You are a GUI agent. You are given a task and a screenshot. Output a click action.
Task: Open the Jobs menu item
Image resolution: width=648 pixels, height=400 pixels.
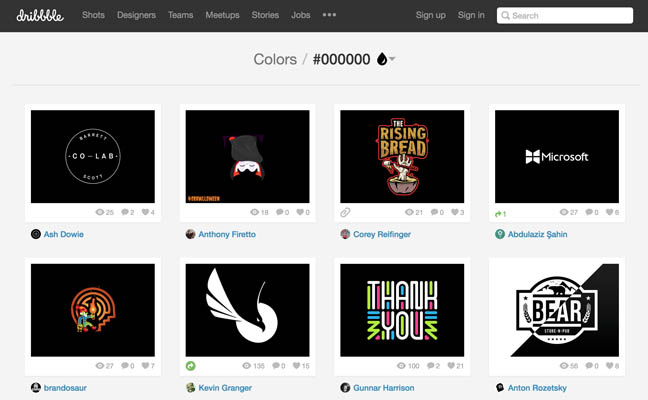pyautogui.click(x=300, y=15)
